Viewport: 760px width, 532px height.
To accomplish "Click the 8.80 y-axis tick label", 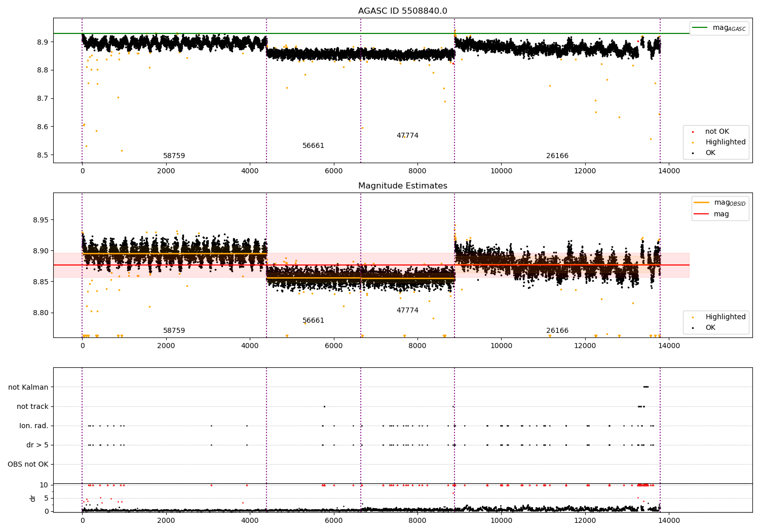I will coord(41,313).
